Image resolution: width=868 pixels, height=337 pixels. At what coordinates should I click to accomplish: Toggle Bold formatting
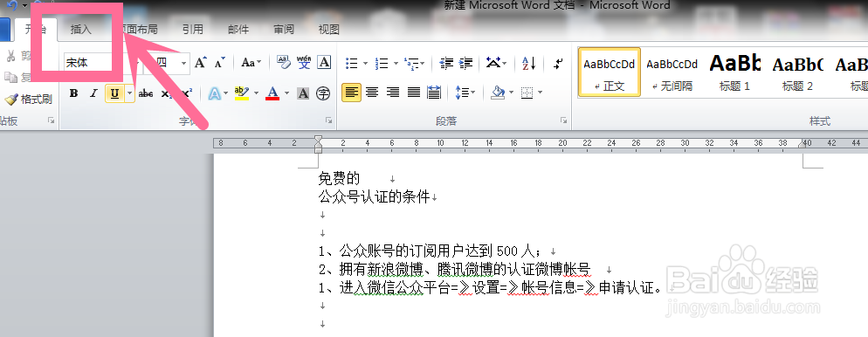coord(73,93)
